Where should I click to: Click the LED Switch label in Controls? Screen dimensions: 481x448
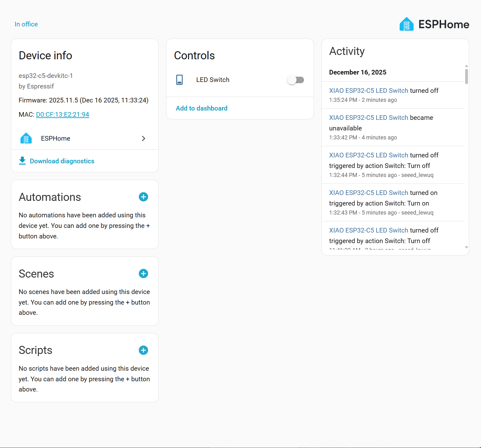213,80
